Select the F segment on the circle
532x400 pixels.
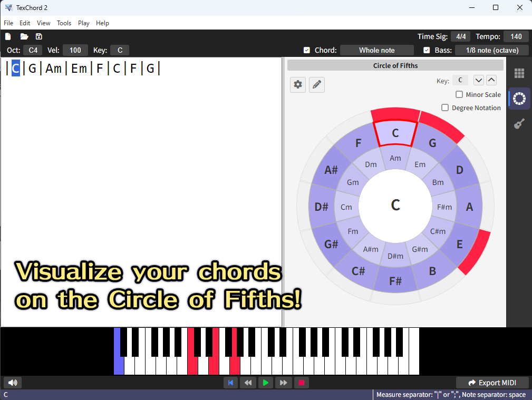pyautogui.click(x=359, y=143)
